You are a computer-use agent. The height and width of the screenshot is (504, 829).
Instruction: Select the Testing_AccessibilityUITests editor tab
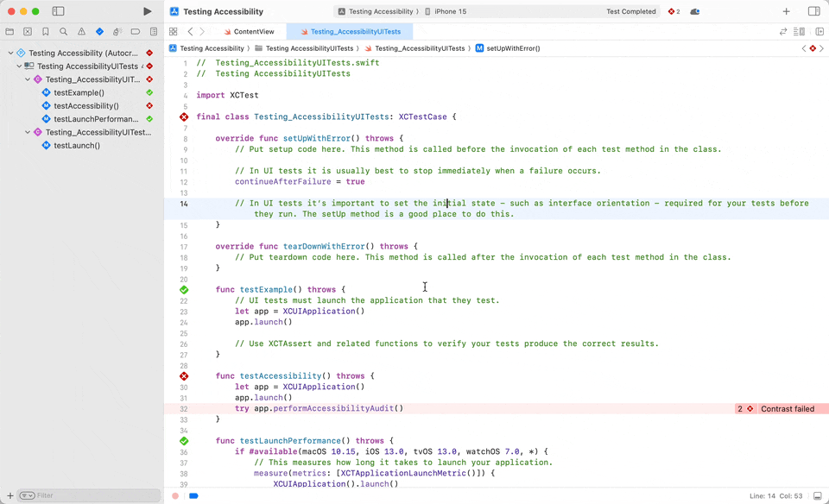pos(355,32)
